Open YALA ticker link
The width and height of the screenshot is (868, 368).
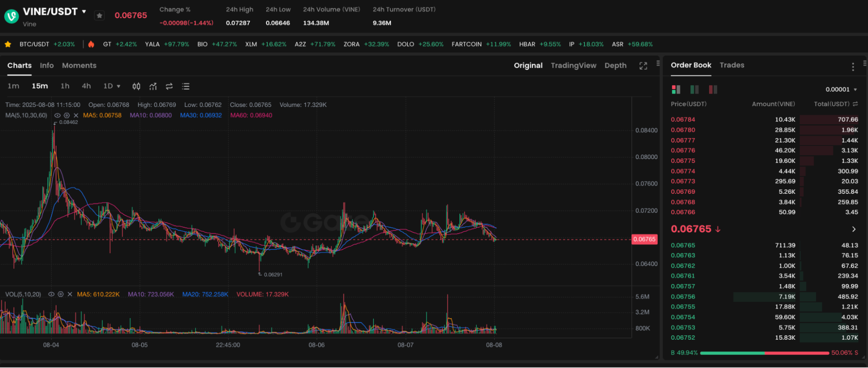click(167, 44)
